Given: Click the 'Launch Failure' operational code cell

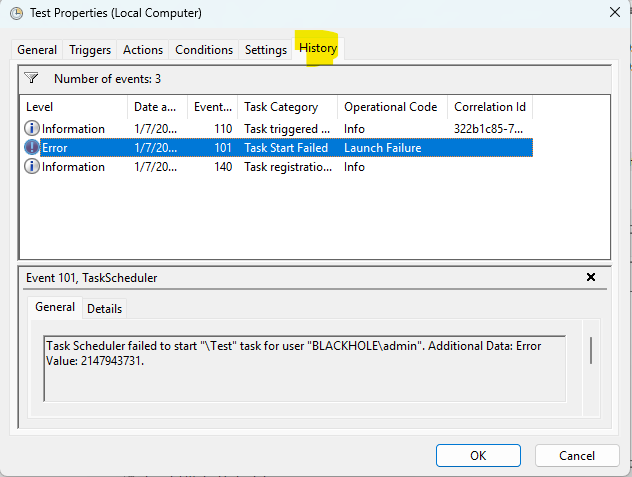Looking at the screenshot, I should (x=383, y=148).
